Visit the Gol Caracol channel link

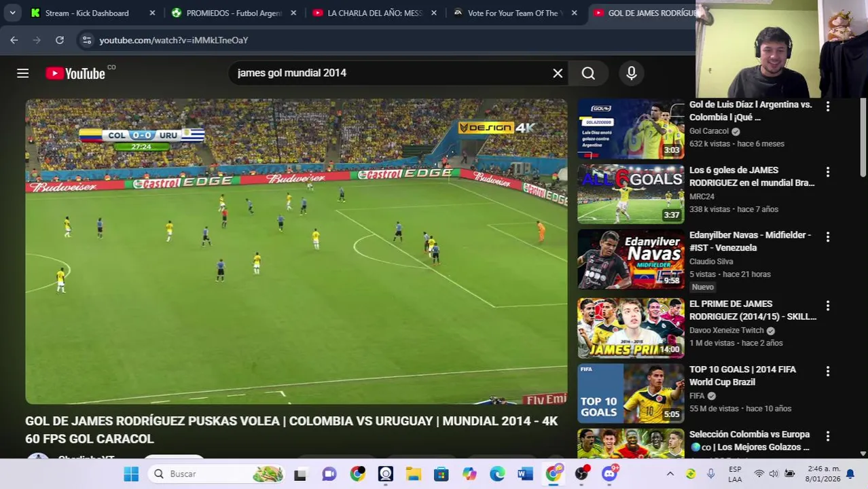click(x=709, y=131)
